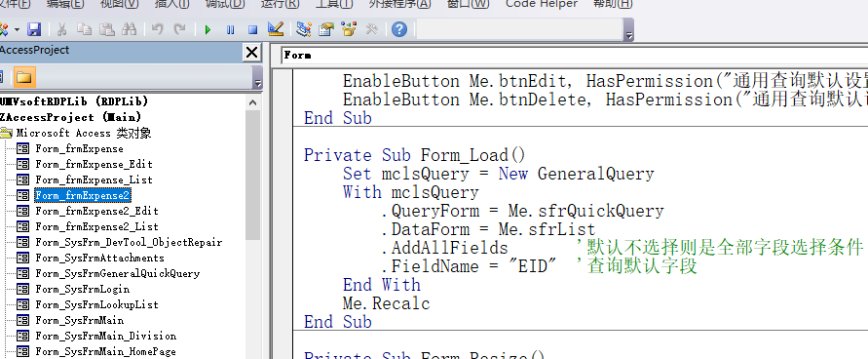Close the project explorer pane
Viewport: 868px width, 359px height.
[x=252, y=53]
